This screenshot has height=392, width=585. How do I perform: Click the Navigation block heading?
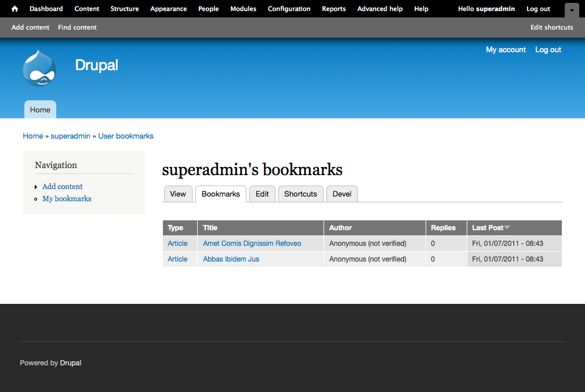pos(56,165)
